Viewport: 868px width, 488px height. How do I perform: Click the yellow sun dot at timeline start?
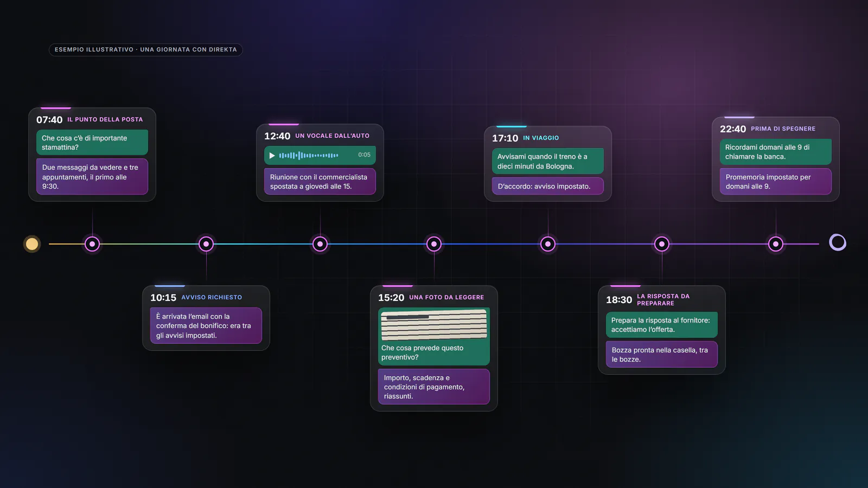point(32,244)
